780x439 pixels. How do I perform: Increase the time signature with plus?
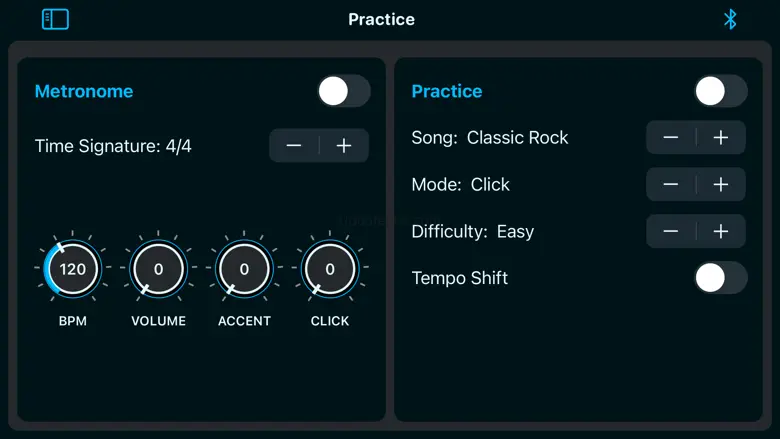pyautogui.click(x=344, y=146)
